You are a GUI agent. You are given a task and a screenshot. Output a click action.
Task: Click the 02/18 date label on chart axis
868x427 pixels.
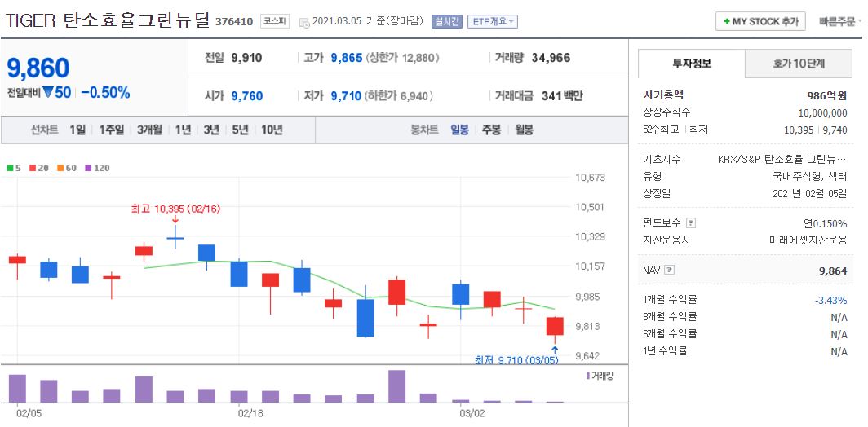pos(250,412)
